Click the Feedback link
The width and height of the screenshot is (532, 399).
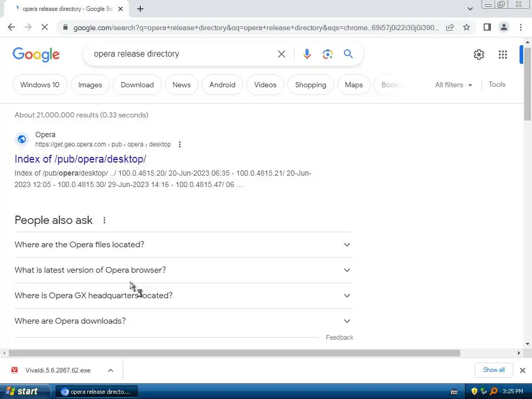click(339, 338)
